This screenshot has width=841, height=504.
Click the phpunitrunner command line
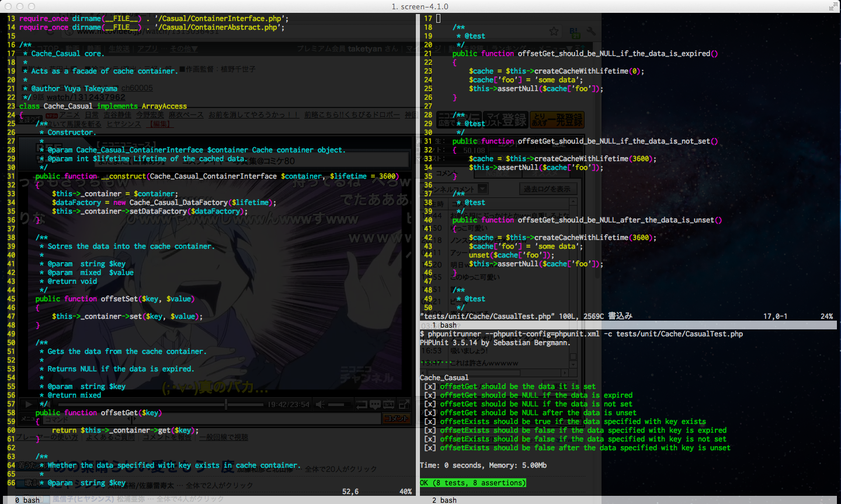(581, 334)
